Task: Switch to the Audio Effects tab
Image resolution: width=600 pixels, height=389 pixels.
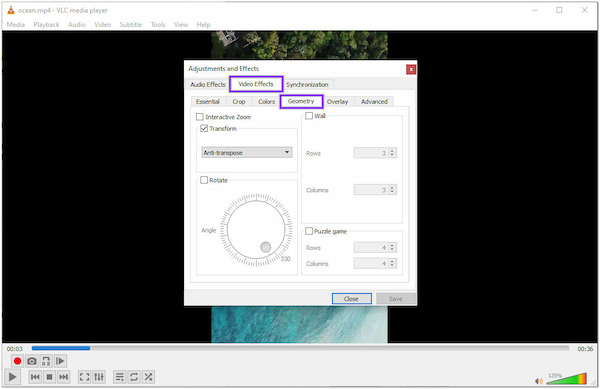Action: [x=208, y=85]
